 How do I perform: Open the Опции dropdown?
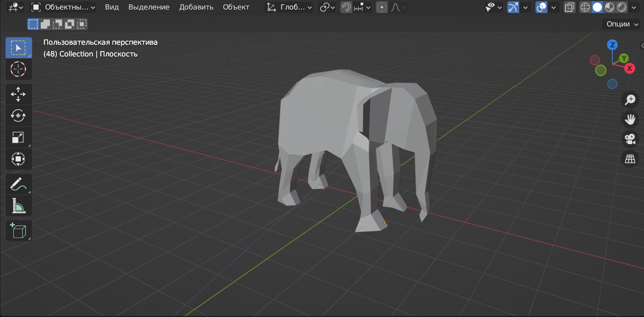pyautogui.click(x=621, y=24)
